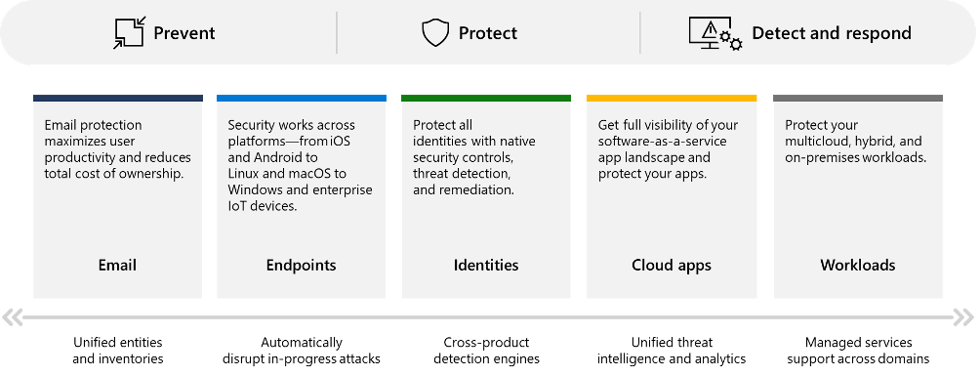Click the yellow bar above Cloud apps
Viewport: 980px width, 376px height.
point(672,99)
